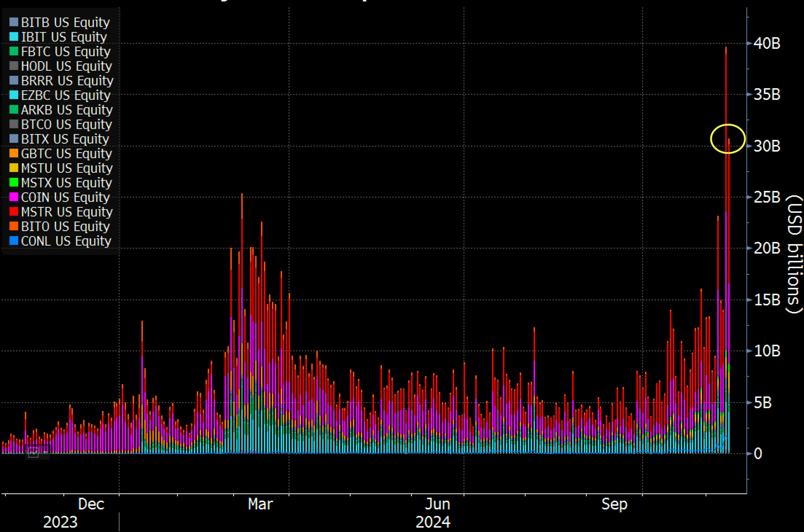804x532 pixels.
Task: Click the 'Sep' month label on time axis
Action: tap(614, 504)
